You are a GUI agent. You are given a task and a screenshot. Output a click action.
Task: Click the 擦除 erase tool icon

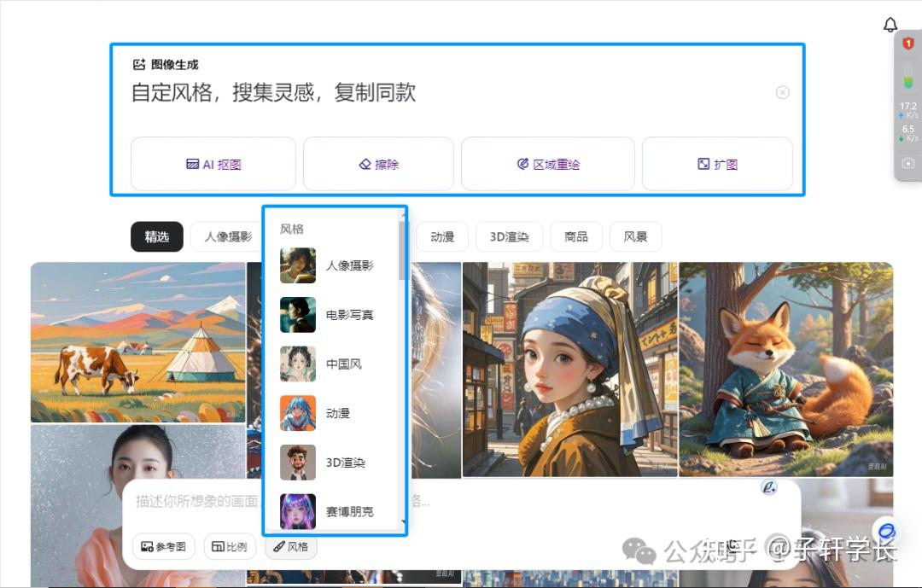362,164
